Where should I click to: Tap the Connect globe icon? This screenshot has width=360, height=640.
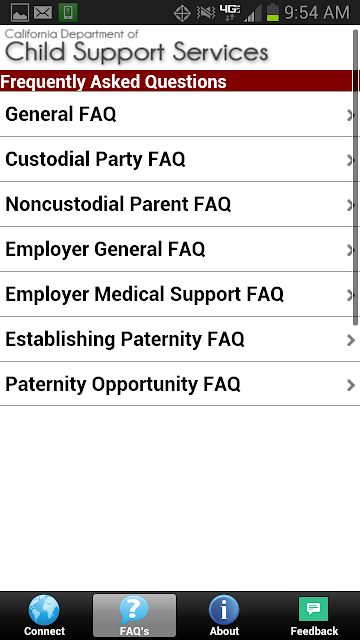point(44,610)
